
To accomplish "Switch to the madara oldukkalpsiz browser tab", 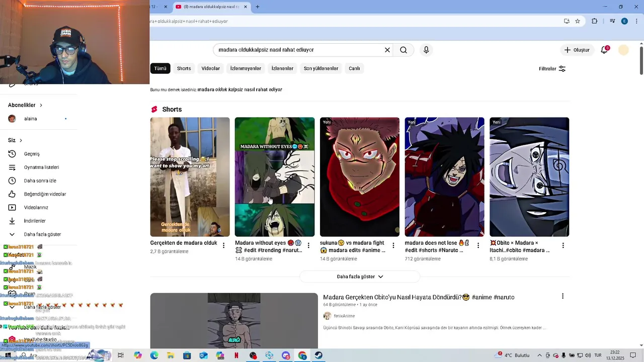I will tap(211, 7).
